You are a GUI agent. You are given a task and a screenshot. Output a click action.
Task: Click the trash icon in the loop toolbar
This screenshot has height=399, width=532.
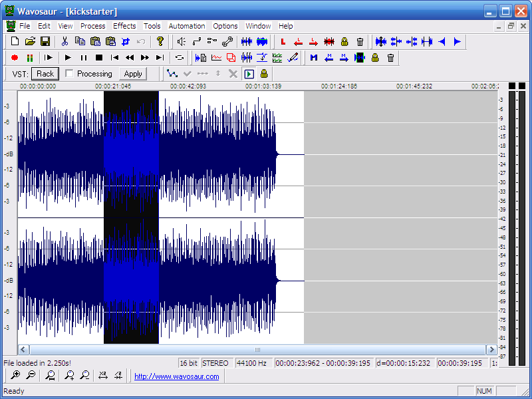tap(360, 41)
